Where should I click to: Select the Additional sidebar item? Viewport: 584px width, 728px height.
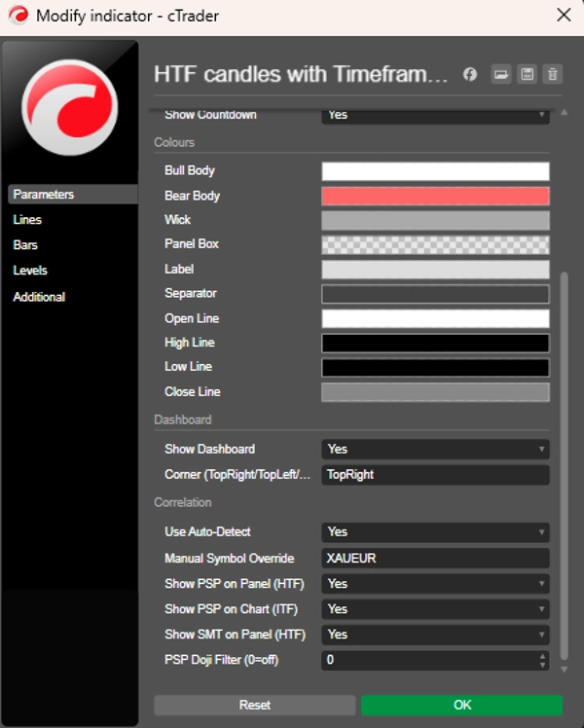tap(39, 297)
